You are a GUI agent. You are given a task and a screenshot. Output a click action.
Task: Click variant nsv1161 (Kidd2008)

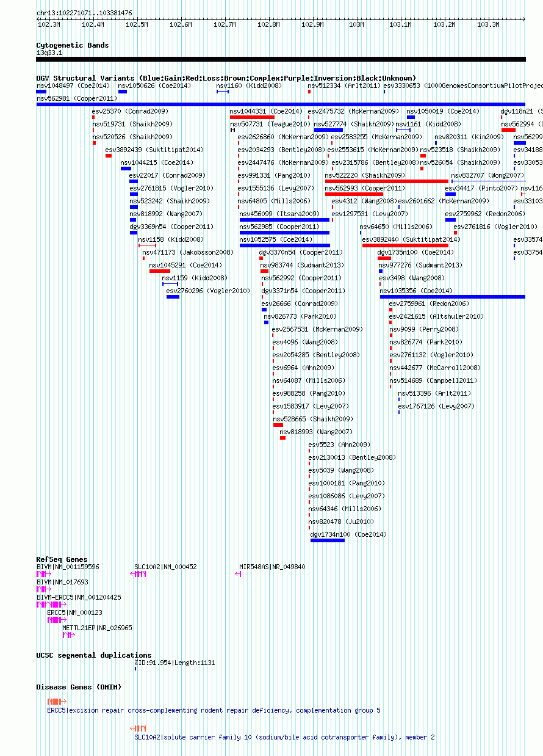tap(403, 130)
